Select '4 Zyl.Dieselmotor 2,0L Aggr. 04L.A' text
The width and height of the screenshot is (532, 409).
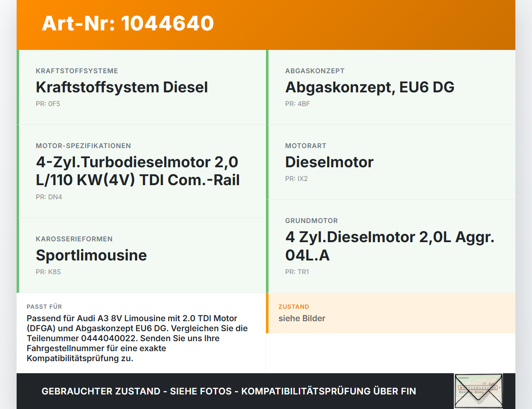390,246
